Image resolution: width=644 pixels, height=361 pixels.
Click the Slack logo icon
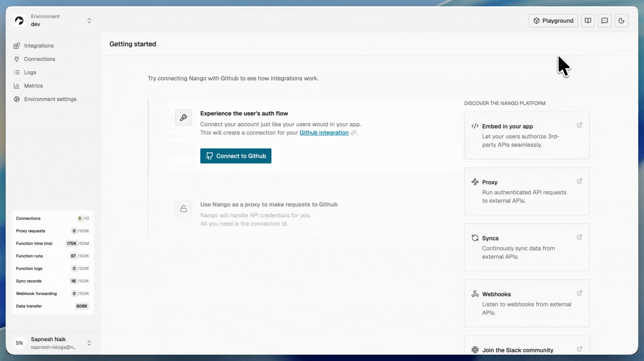pos(475,350)
